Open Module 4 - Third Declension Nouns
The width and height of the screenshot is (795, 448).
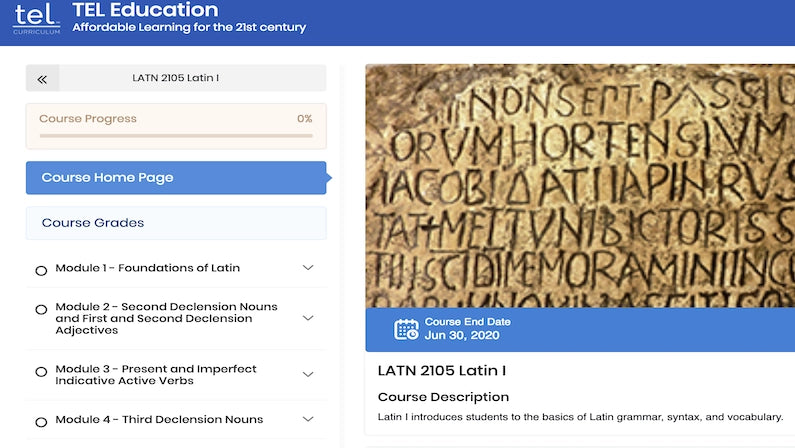coord(159,419)
